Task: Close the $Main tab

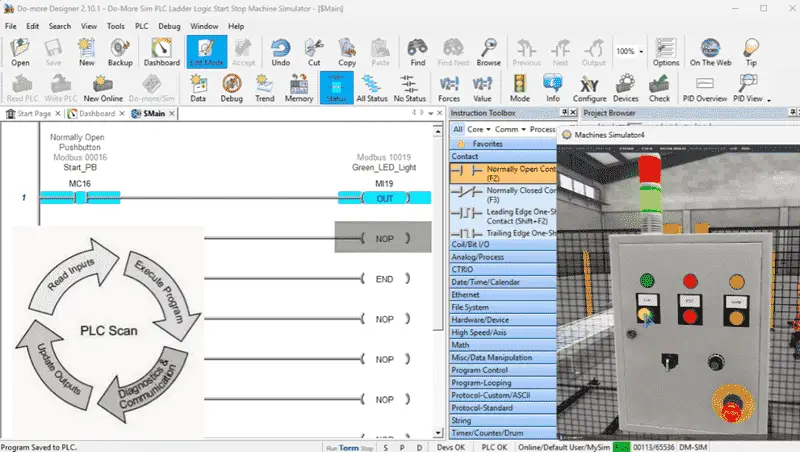Action: [x=172, y=113]
